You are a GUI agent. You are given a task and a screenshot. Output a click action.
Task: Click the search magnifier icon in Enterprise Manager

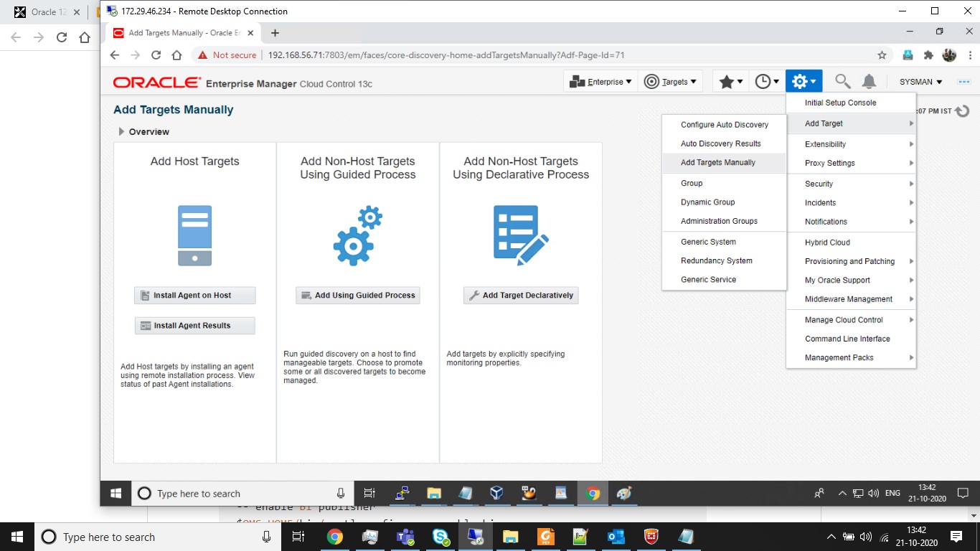[842, 82]
